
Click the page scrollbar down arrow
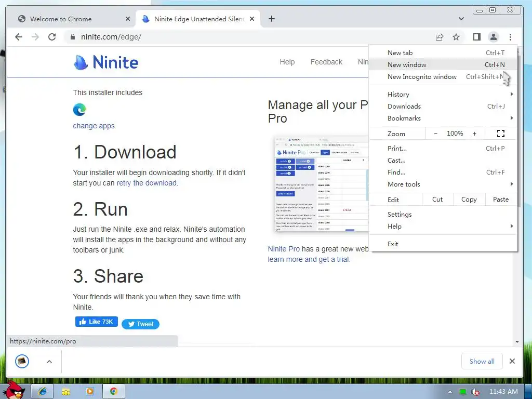[x=517, y=342]
